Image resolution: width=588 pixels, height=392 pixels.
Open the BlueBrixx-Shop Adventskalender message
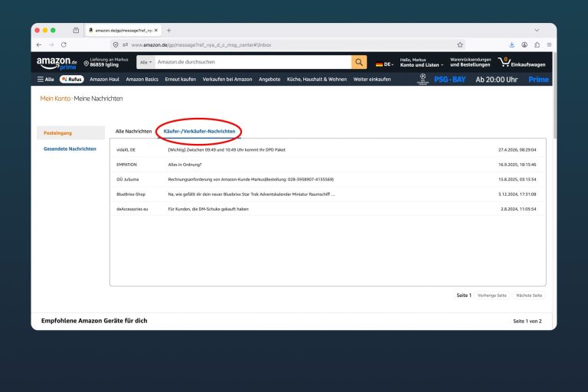click(328, 194)
